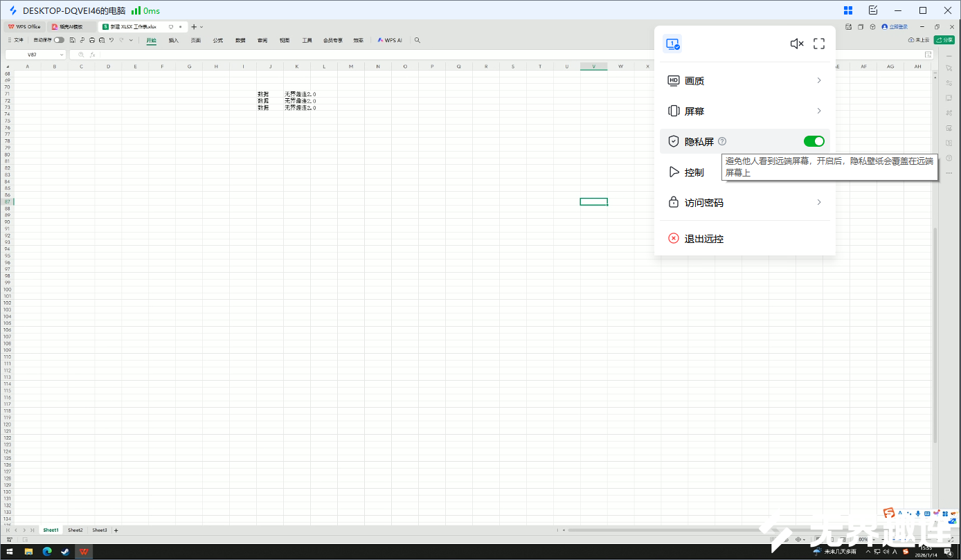Open the blue four-square grid menu icon
The width and height of the screenshot is (961, 560).
(x=848, y=10)
